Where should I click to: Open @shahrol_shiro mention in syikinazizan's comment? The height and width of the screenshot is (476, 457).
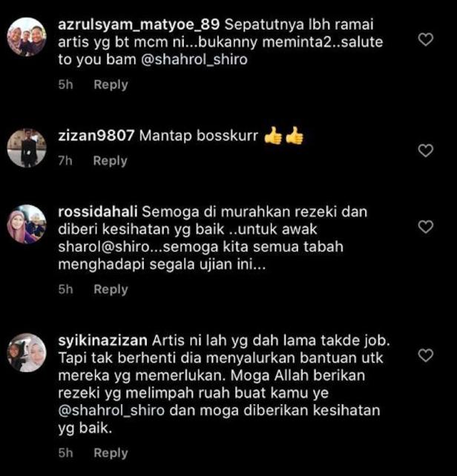pos(111,411)
